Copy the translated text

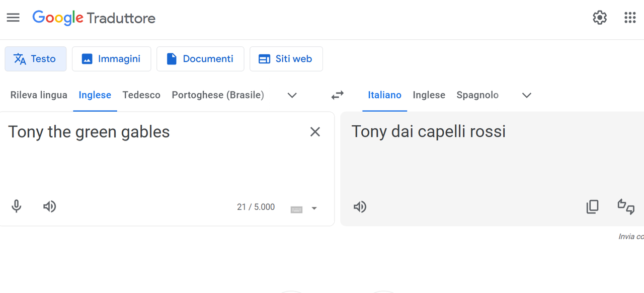point(593,207)
